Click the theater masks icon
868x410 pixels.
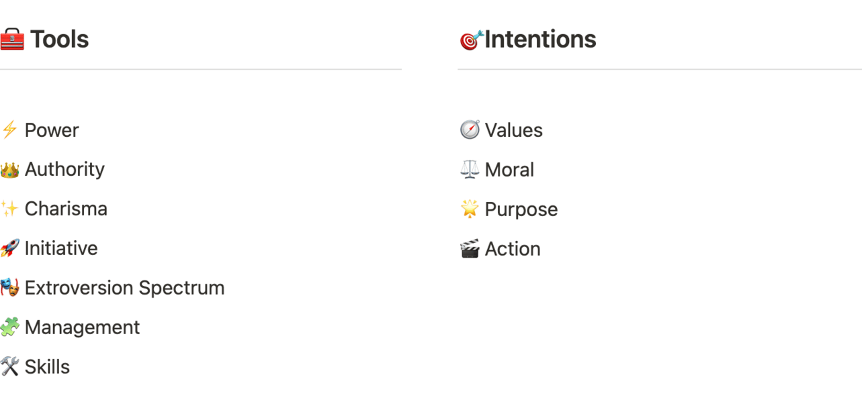[x=9, y=288]
